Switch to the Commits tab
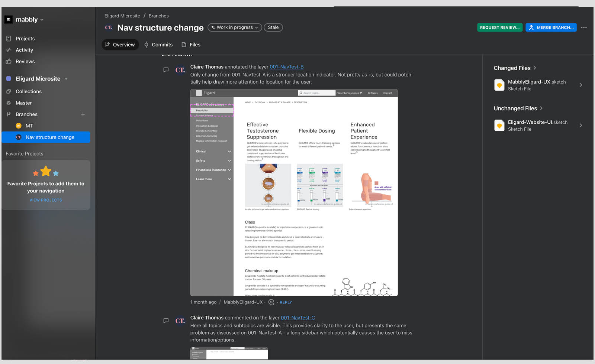 (158, 45)
